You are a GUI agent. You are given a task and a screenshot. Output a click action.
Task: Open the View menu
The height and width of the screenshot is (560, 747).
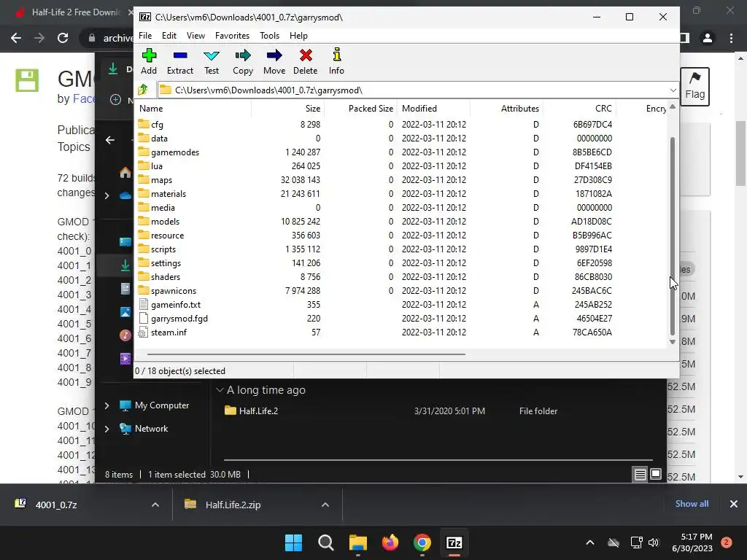[x=196, y=36]
